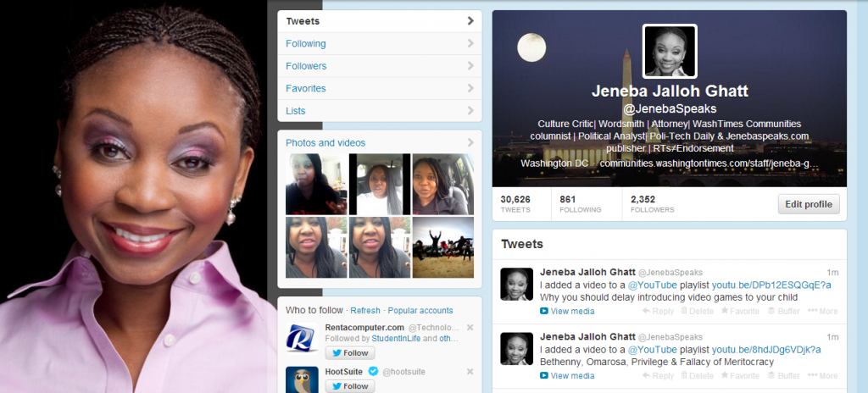The width and height of the screenshot is (868, 393).
Task: Buffer the video games tweet
Action: pos(783,311)
